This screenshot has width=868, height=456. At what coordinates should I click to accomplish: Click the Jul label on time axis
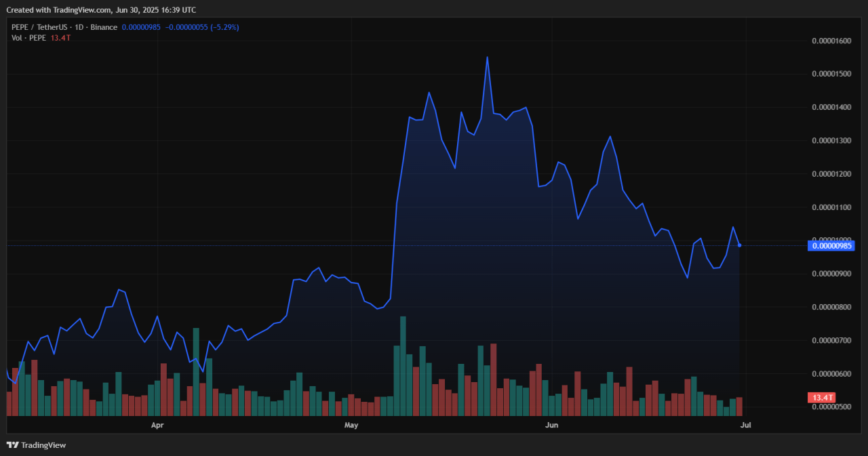tap(745, 425)
